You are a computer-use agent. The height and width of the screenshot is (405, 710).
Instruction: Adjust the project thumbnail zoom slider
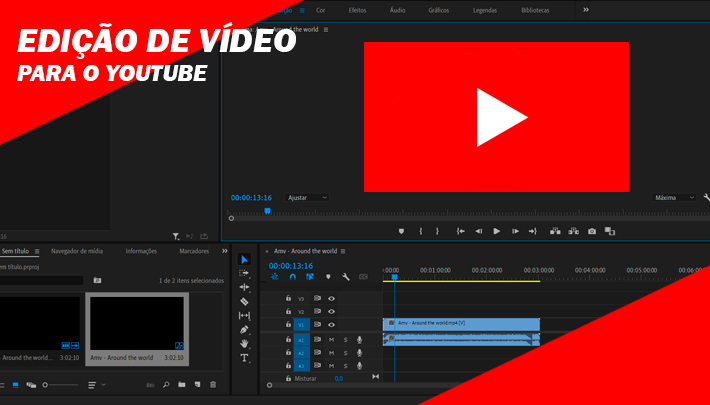coord(60,385)
